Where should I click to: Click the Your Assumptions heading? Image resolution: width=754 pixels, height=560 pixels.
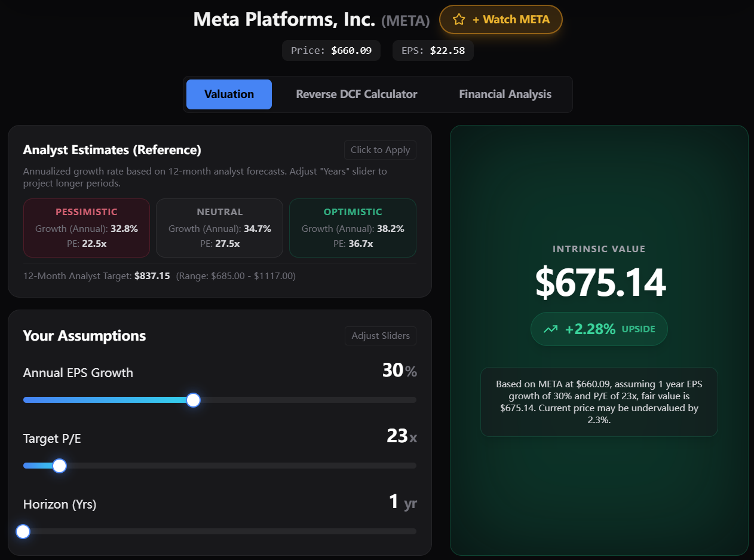pyautogui.click(x=84, y=336)
